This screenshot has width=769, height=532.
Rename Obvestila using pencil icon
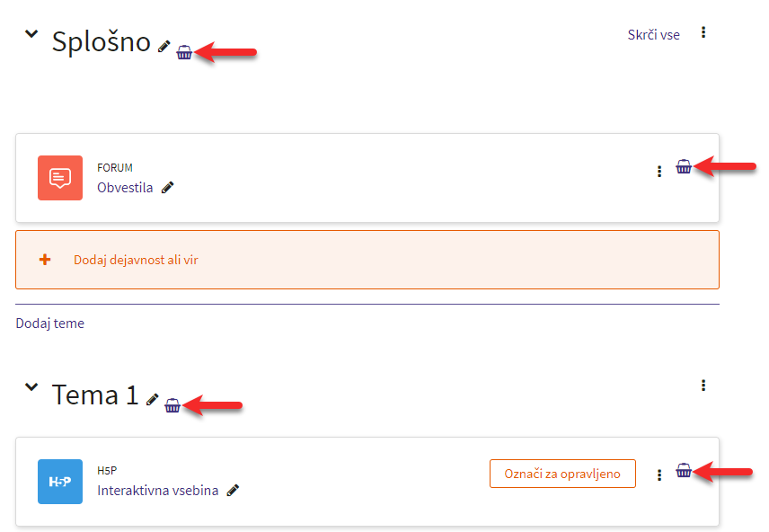point(168,188)
